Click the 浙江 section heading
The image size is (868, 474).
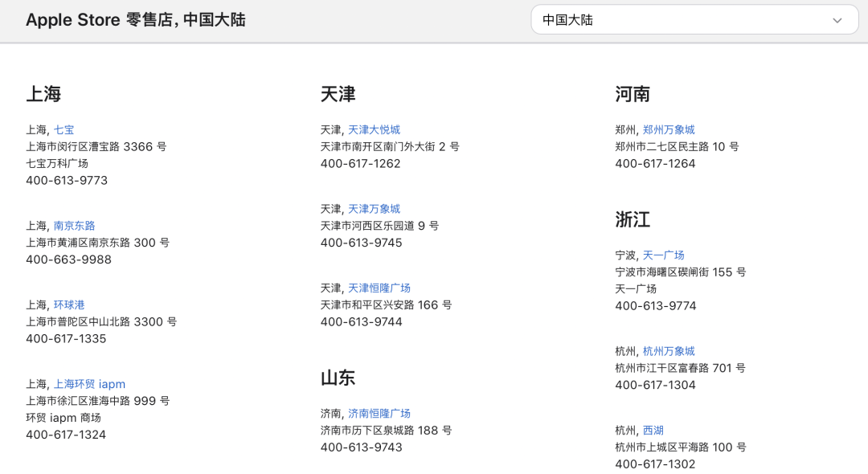(x=633, y=219)
